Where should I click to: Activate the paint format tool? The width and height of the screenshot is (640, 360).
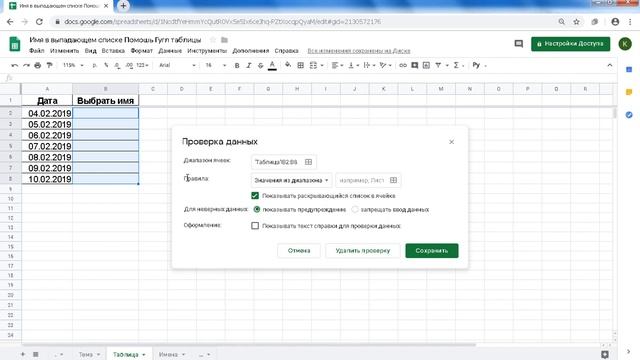pyautogui.click(x=49, y=65)
